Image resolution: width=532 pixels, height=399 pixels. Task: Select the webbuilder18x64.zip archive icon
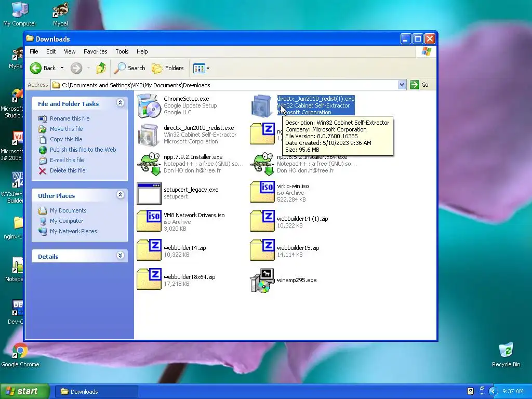click(149, 279)
